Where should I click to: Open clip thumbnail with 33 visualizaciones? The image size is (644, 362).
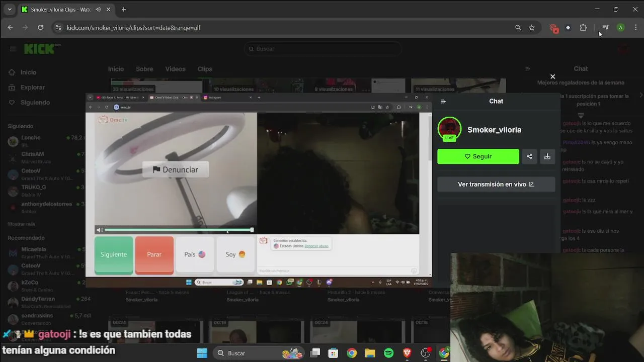coord(156,86)
